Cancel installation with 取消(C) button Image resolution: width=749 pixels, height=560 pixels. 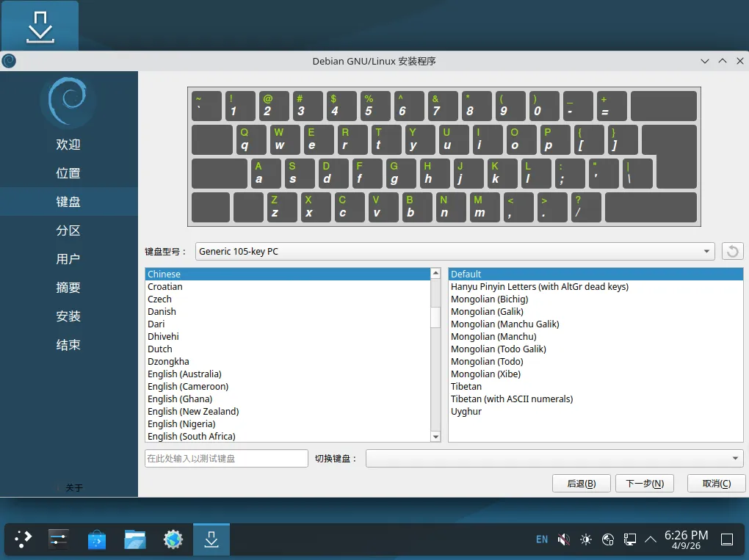point(716,484)
